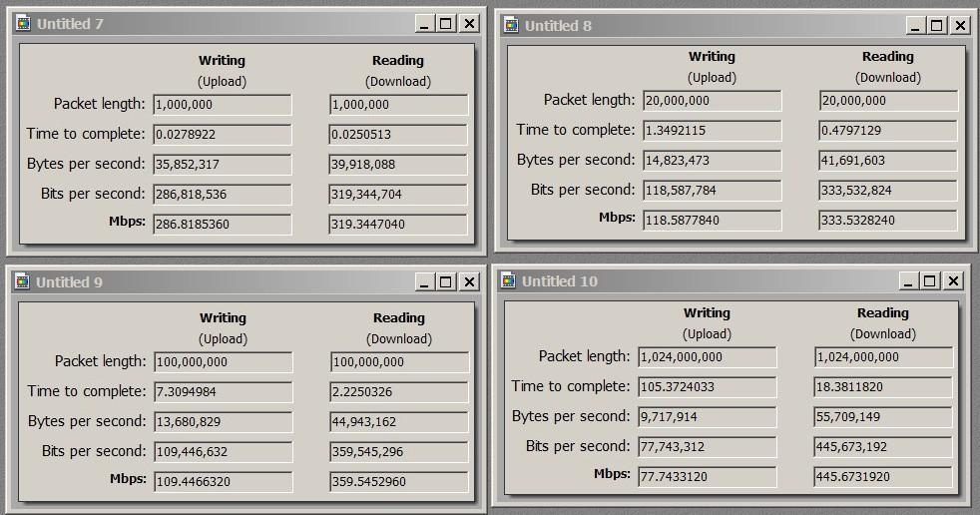
Task: Click Writing Time to complete field showing 1.3492115
Action: (x=712, y=131)
